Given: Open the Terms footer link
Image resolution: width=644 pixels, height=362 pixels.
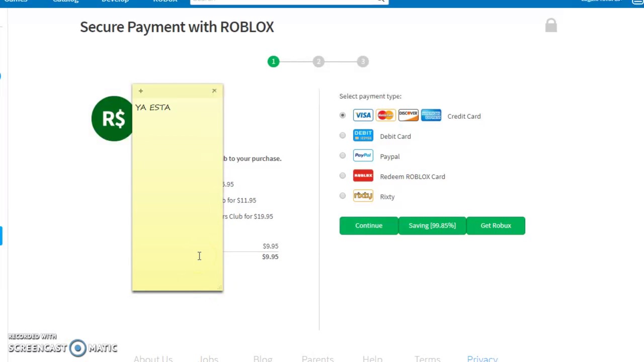Looking at the screenshot, I should click(x=427, y=358).
